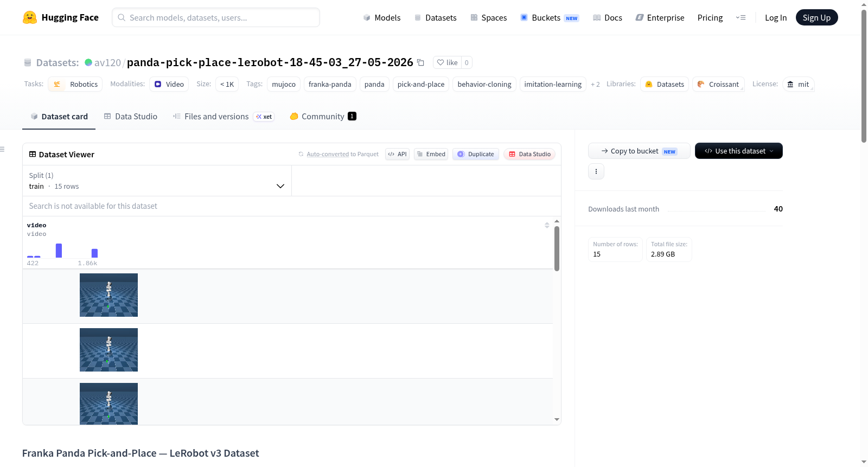Click the Datasets breadcrumb link
The width and height of the screenshot is (868, 467).
coord(58,62)
